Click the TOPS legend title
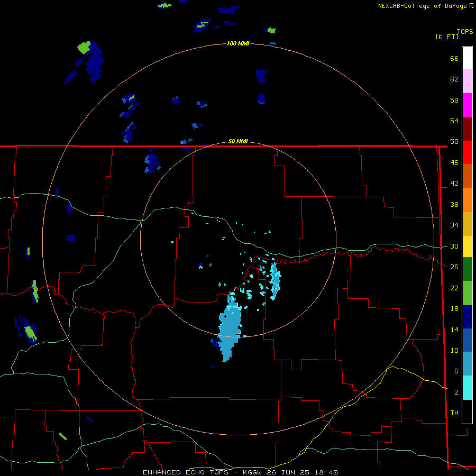 [465, 31]
